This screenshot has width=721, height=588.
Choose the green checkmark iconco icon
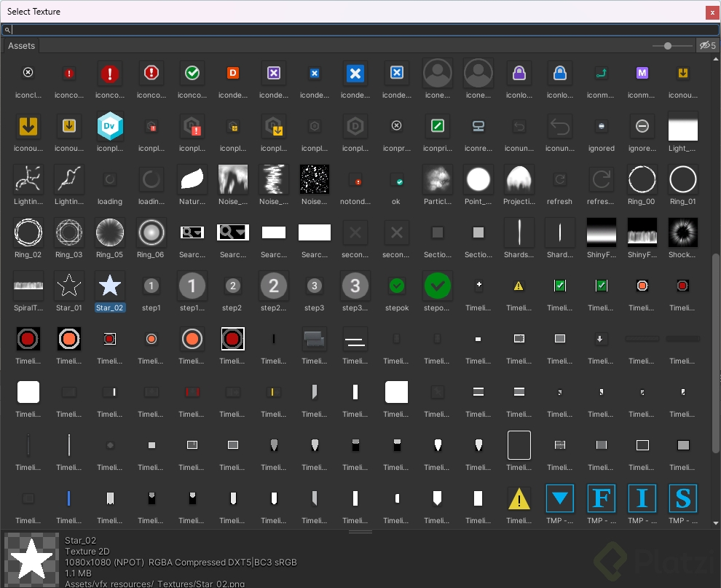click(192, 73)
